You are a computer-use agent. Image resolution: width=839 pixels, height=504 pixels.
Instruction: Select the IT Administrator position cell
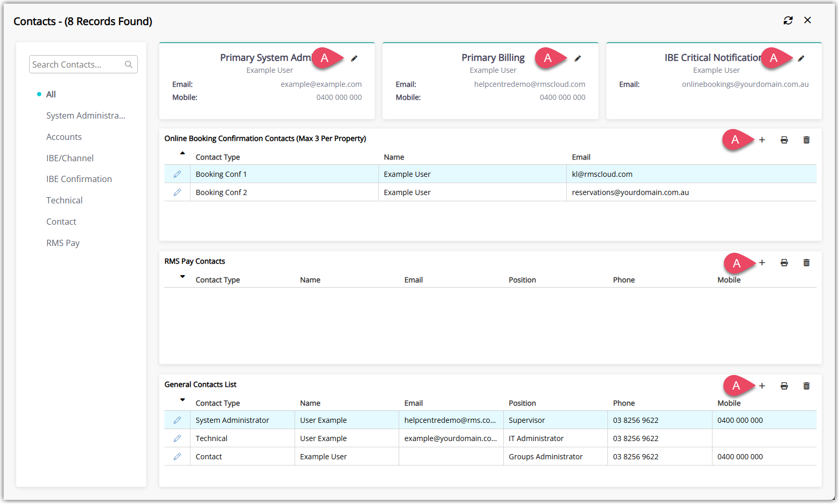[x=555, y=438]
